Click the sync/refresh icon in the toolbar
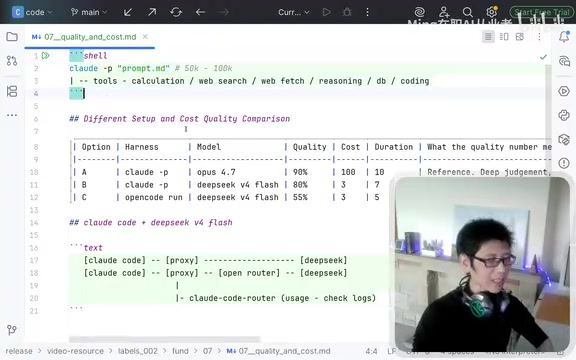This screenshot has width=576, height=360. click(x=176, y=12)
